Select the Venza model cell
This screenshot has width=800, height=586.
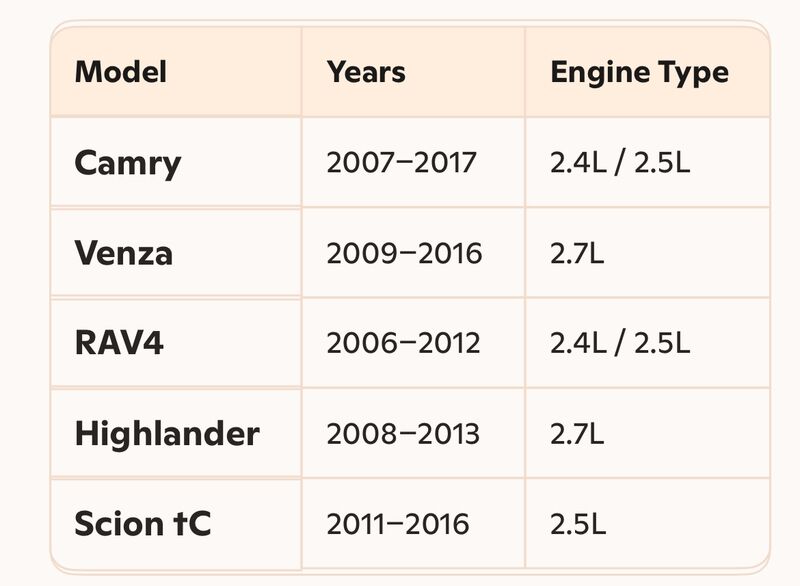tap(123, 253)
